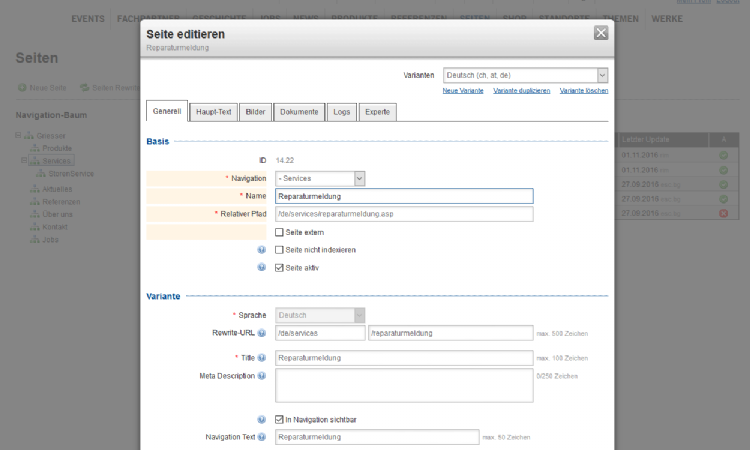
Task: Click red inactive status icon in table
Action: tap(723, 214)
